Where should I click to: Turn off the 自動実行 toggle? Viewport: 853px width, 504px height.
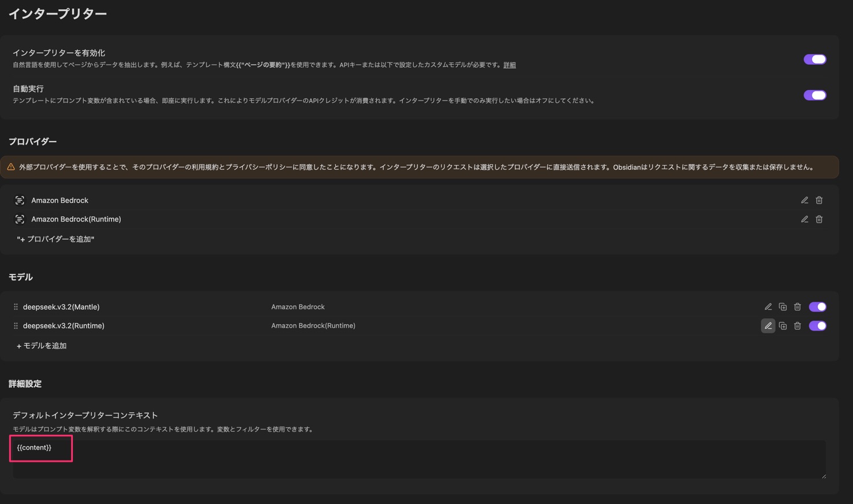[x=815, y=95]
